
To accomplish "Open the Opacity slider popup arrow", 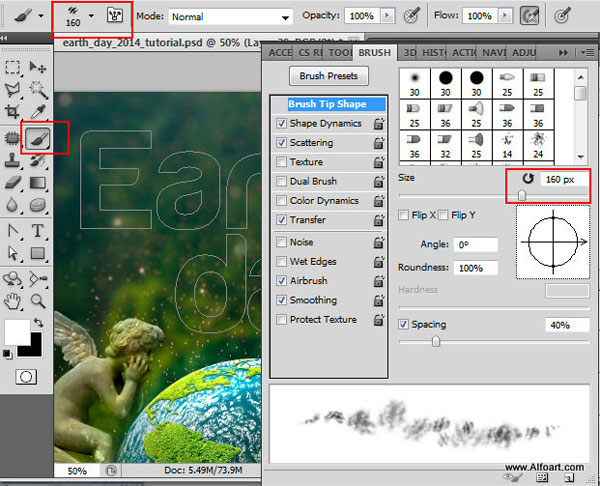I will click(387, 16).
